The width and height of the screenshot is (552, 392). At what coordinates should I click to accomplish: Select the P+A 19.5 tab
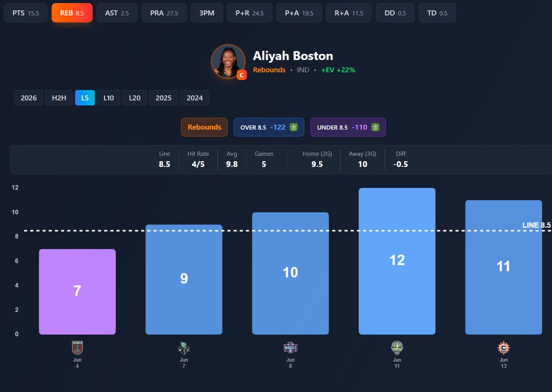299,13
